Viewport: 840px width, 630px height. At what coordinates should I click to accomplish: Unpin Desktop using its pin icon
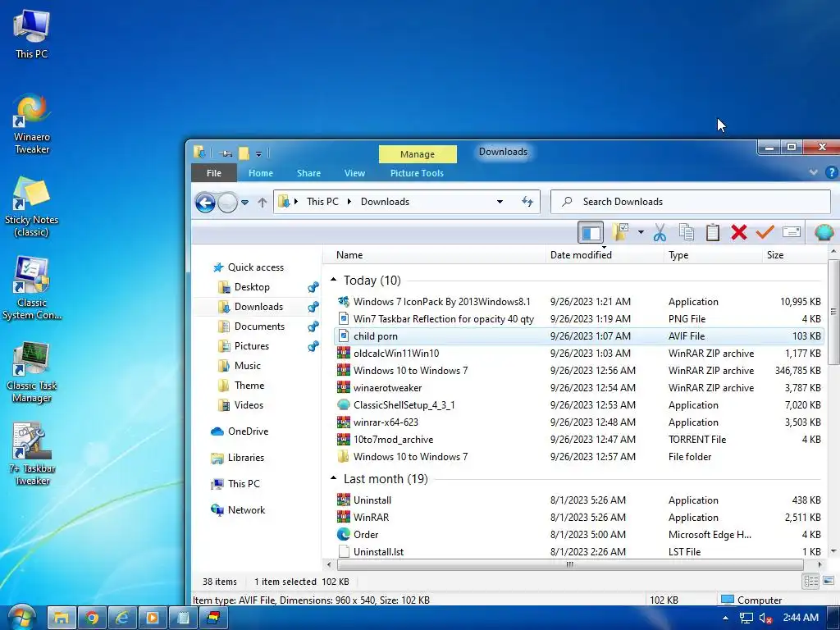[313, 287]
